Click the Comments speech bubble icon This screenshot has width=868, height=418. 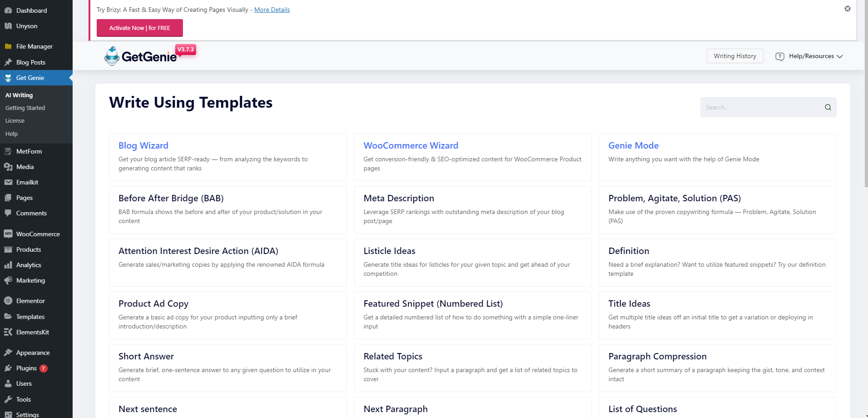8,213
